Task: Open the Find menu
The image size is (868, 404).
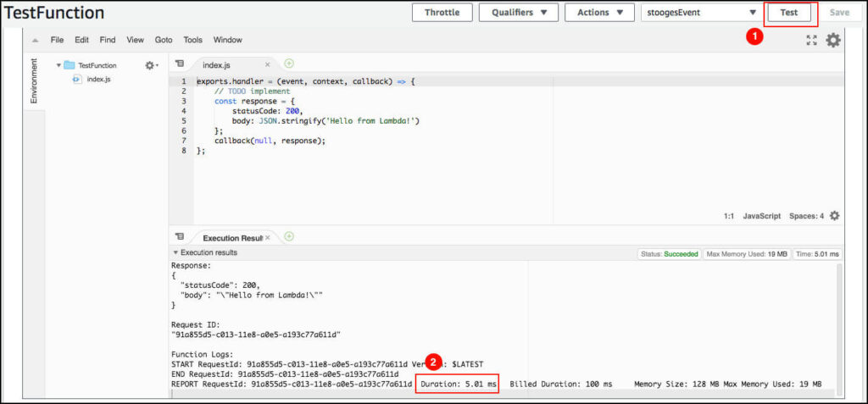Action: tap(108, 40)
